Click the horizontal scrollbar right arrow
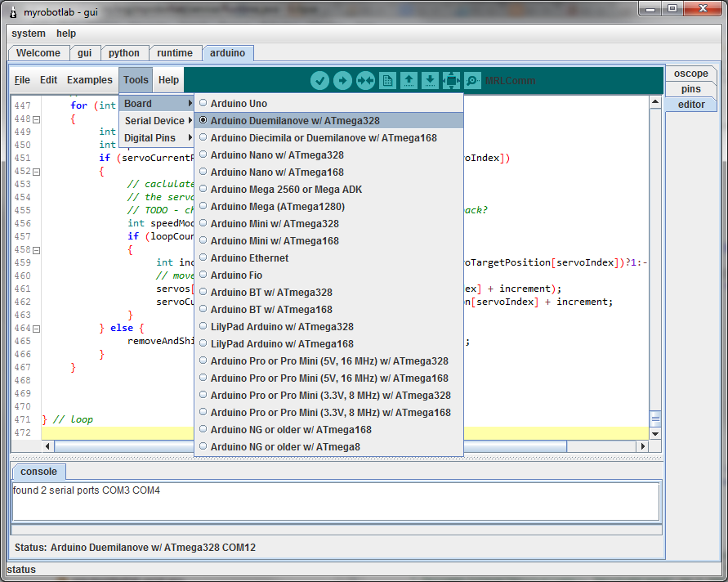This screenshot has width=728, height=582. 642,446
